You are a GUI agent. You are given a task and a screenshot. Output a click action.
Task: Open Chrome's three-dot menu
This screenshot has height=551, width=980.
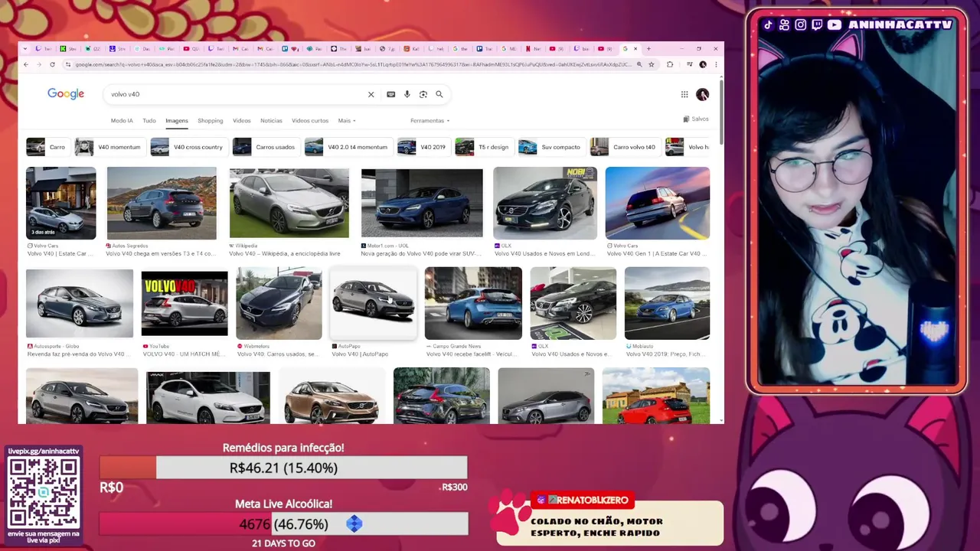(x=717, y=64)
